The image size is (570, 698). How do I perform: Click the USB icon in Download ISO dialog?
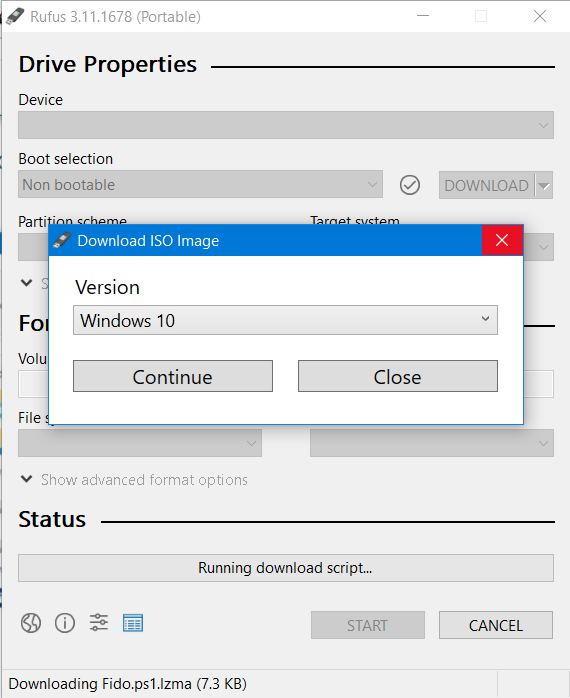click(62, 240)
